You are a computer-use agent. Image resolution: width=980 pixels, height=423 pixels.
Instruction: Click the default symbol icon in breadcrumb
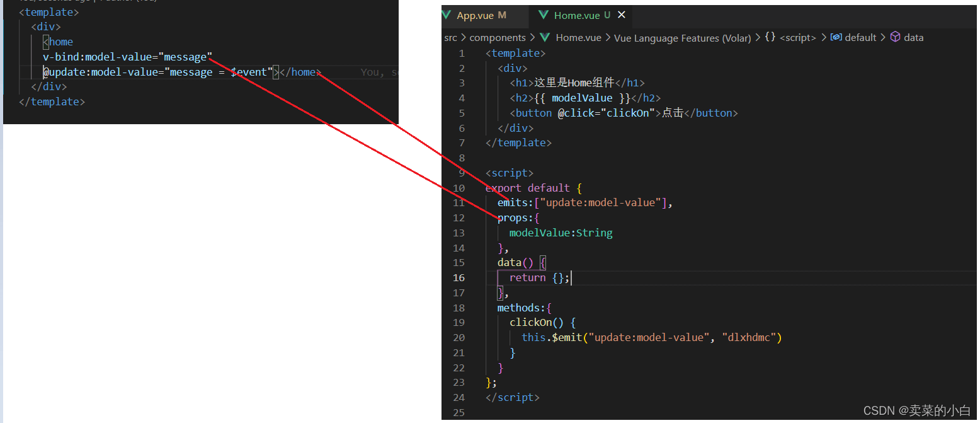click(836, 37)
